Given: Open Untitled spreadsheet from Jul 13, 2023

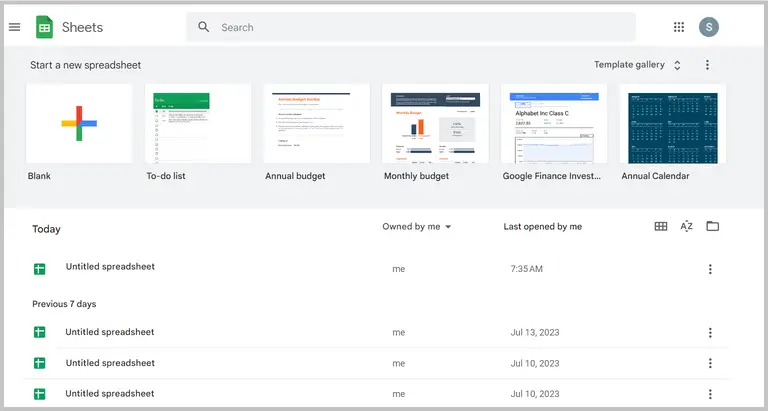Looking at the screenshot, I should [110, 332].
